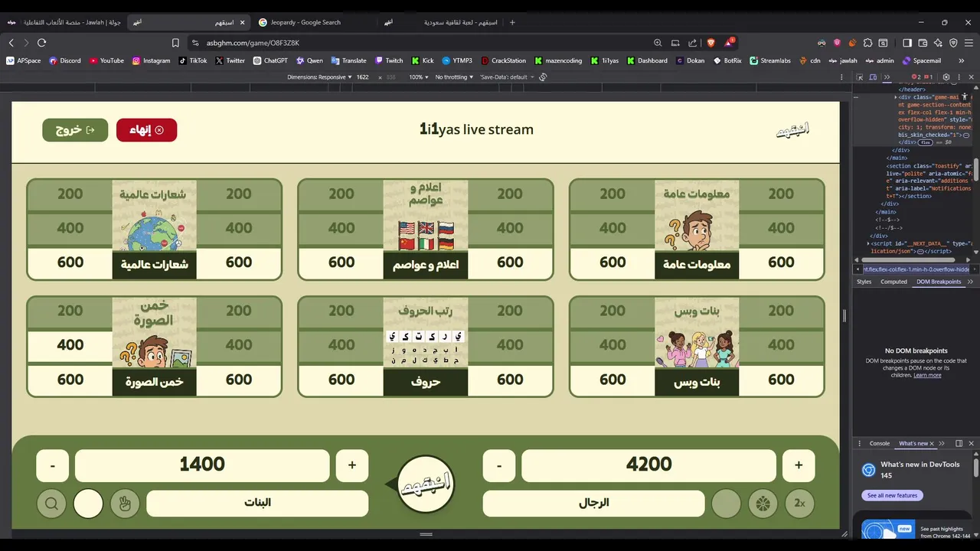The image size is (980, 551).
Task: Toggle the Brave sidebar panel icon
Action: click(x=907, y=43)
